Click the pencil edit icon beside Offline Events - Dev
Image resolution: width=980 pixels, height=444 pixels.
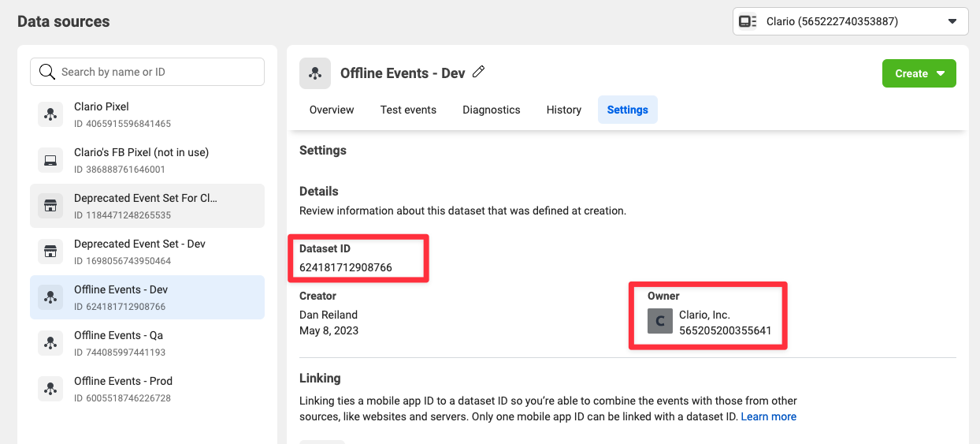[x=478, y=73]
